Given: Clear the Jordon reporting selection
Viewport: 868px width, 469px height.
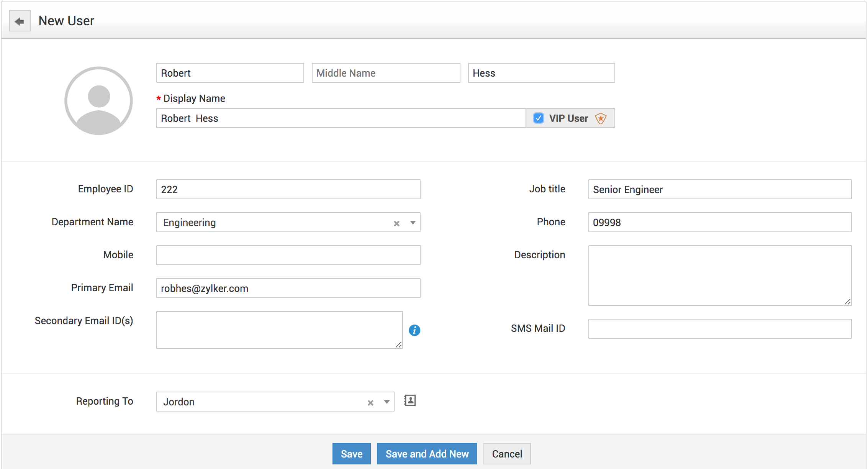Looking at the screenshot, I should [x=370, y=403].
